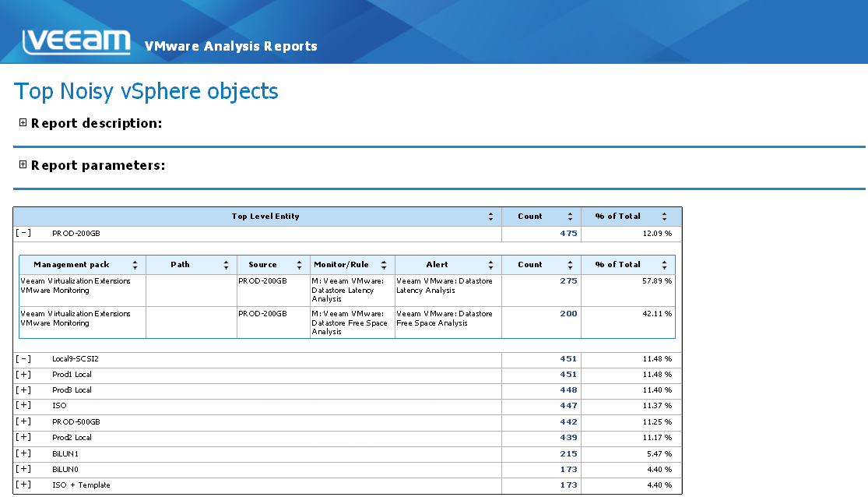Collapse the PROD-200GB row
Image resolution: width=868 pixels, height=497 pixels.
23,233
